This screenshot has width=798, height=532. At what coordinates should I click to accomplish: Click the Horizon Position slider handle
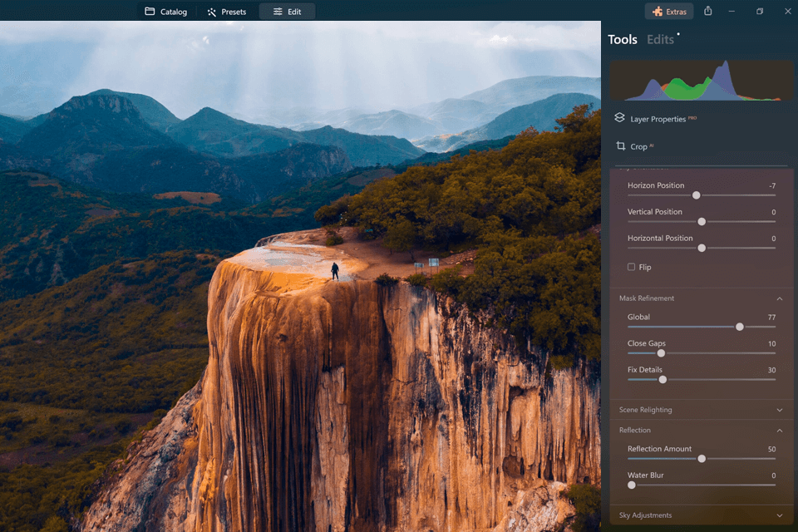[x=697, y=195]
